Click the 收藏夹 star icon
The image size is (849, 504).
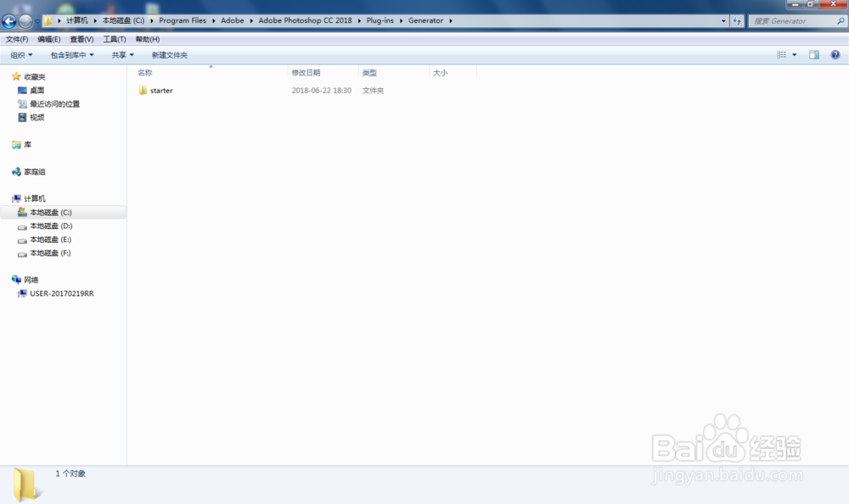[16, 76]
